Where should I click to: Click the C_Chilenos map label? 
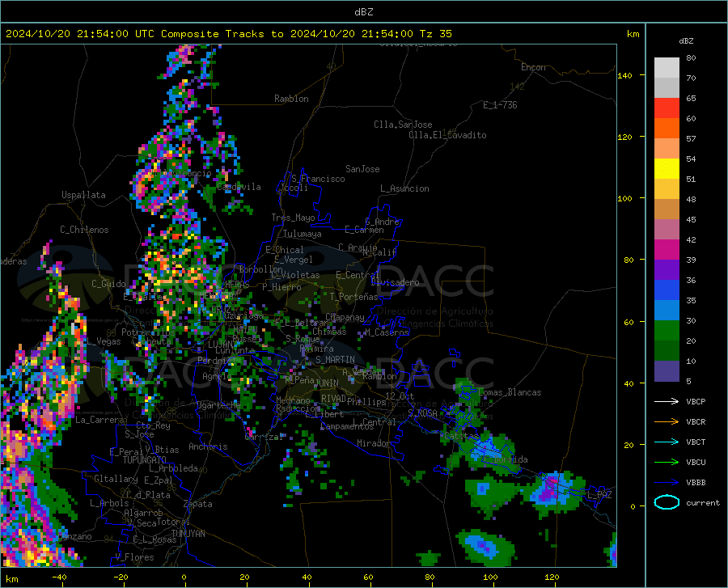point(84,230)
